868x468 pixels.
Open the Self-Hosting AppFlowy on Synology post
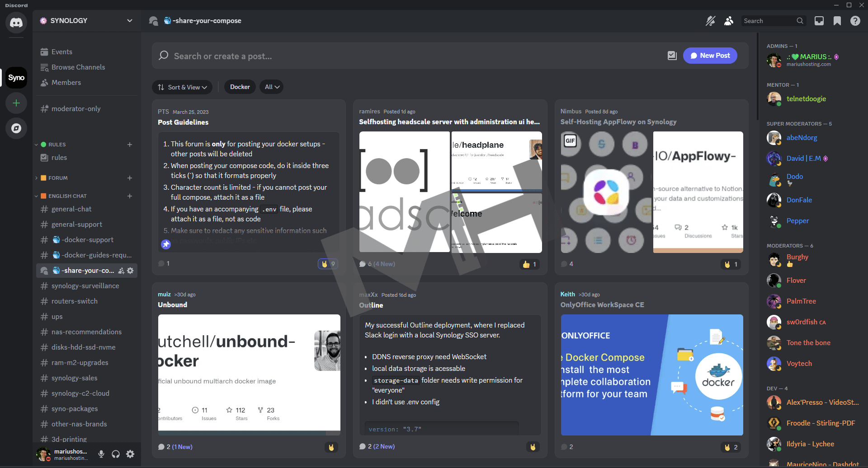[x=618, y=122]
